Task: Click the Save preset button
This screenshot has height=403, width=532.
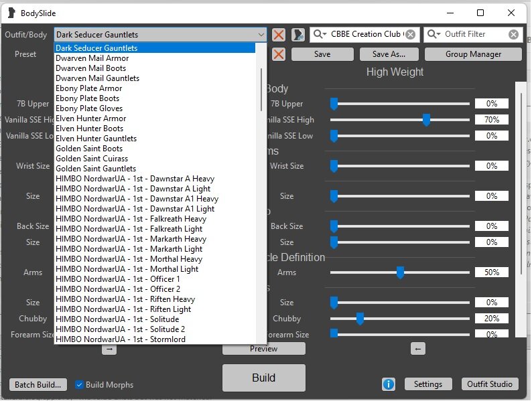Action: (x=322, y=54)
